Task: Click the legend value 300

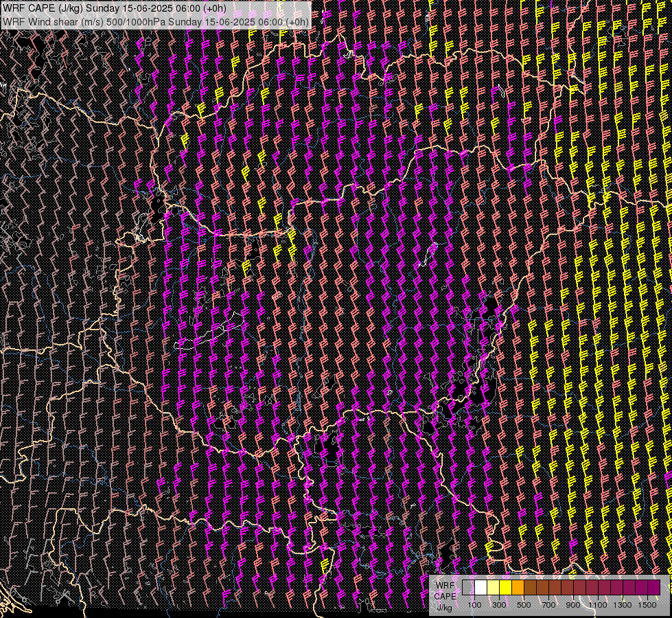Action: point(499,605)
